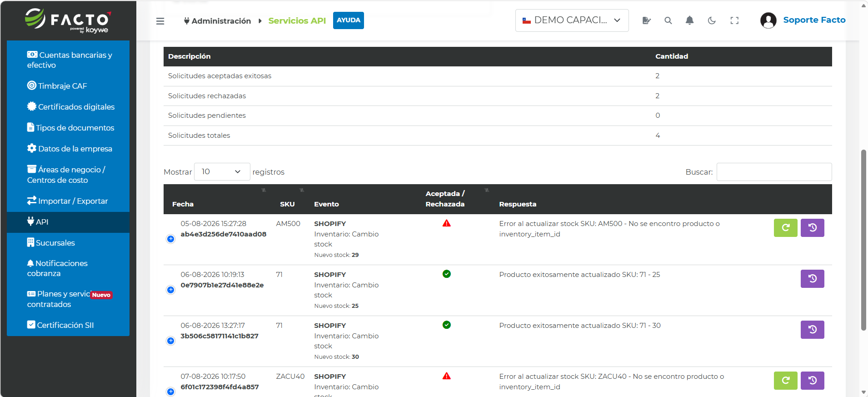Open the DEMO CAPACI company selector
This screenshot has height=397, width=868.
click(572, 20)
